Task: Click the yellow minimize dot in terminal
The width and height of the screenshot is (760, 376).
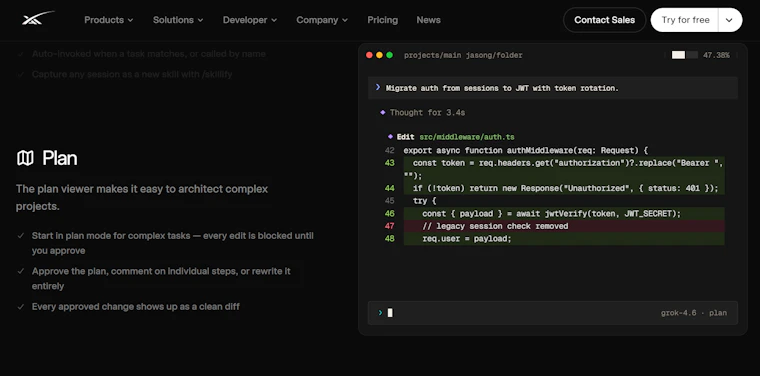Action: pos(380,55)
